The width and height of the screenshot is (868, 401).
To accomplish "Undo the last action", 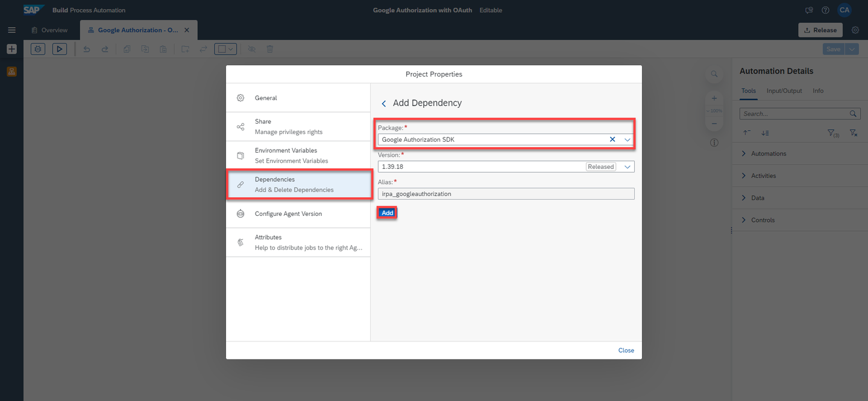I will (x=87, y=49).
